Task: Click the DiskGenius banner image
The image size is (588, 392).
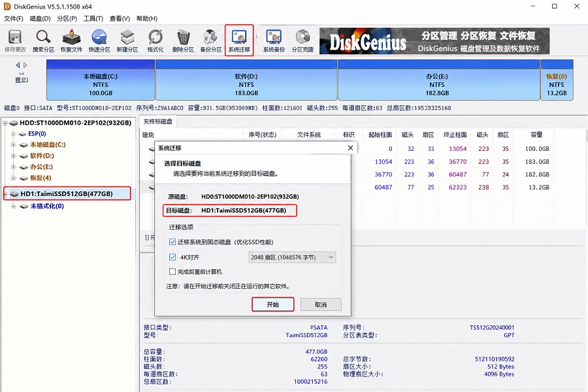Action: click(x=434, y=41)
